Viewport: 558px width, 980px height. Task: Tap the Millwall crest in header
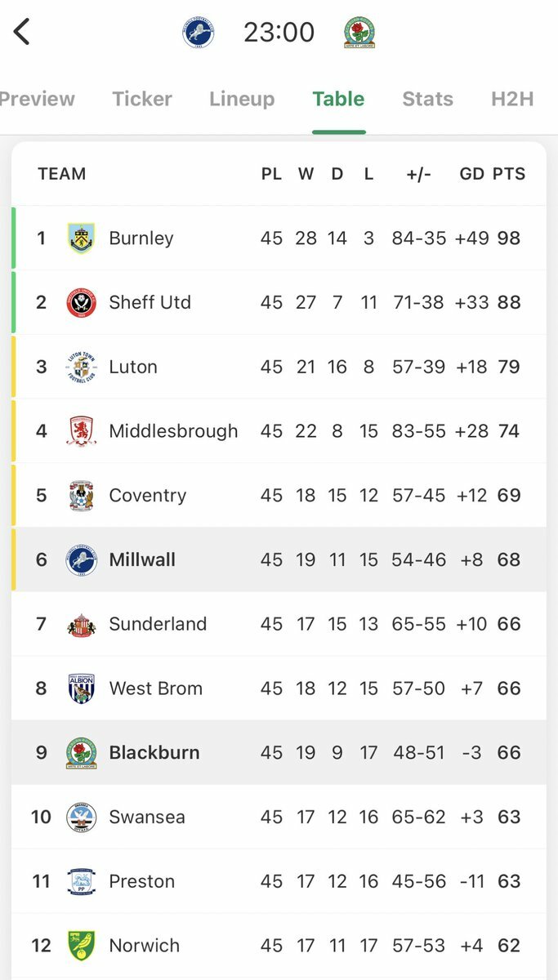point(198,33)
